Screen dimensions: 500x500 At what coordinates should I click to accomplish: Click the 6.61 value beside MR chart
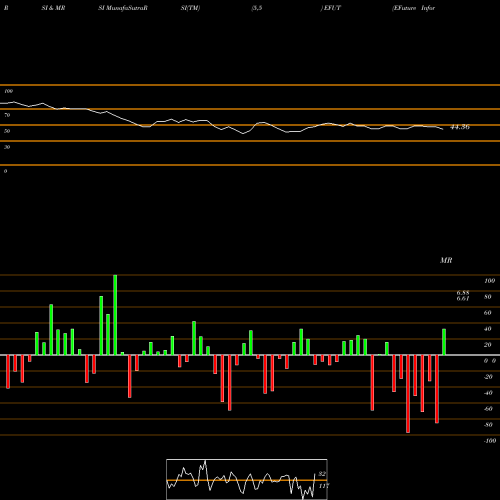pos(463,298)
